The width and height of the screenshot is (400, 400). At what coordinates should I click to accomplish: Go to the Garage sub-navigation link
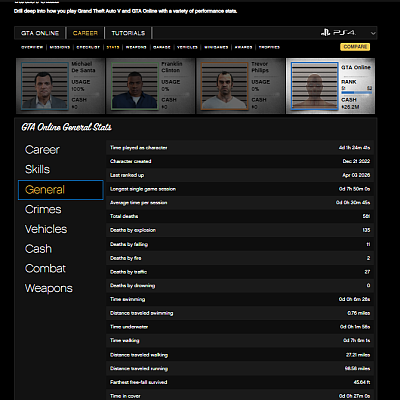tap(162, 47)
